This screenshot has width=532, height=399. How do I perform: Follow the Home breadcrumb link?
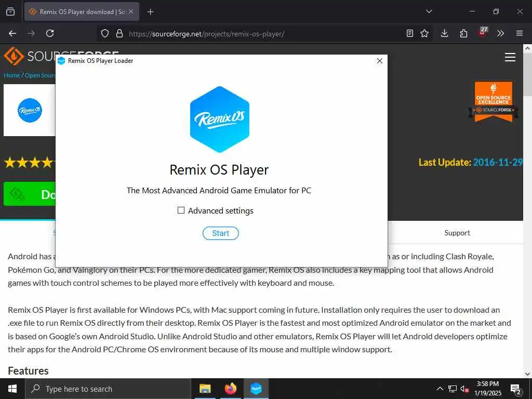[12, 75]
